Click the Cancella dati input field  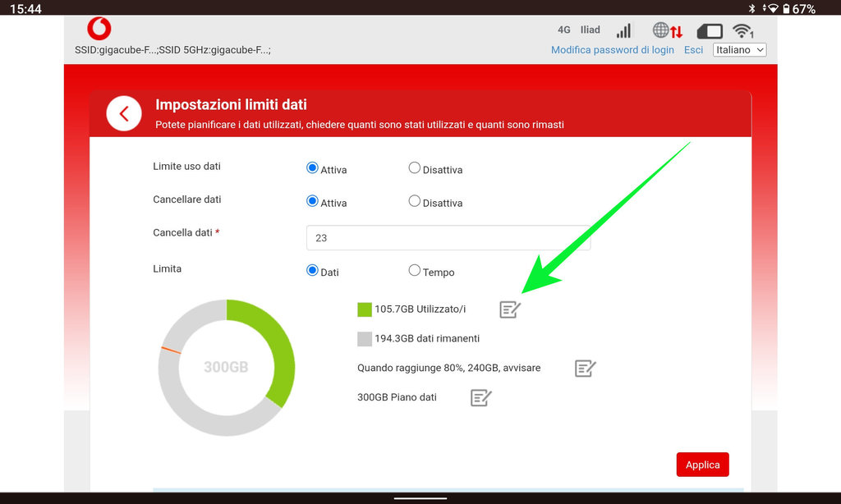point(448,238)
